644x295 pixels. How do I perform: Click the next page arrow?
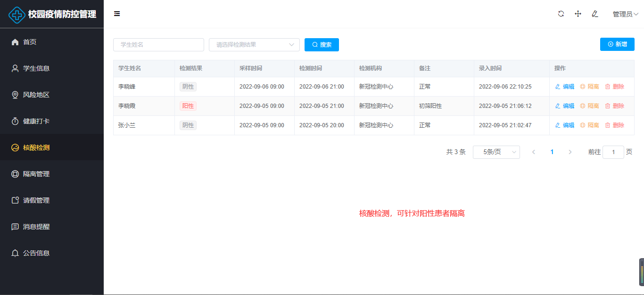(x=570, y=152)
